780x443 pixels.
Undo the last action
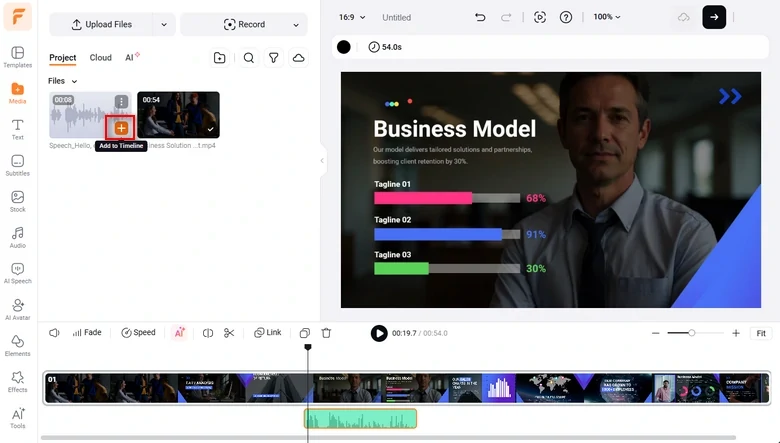(x=480, y=17)
